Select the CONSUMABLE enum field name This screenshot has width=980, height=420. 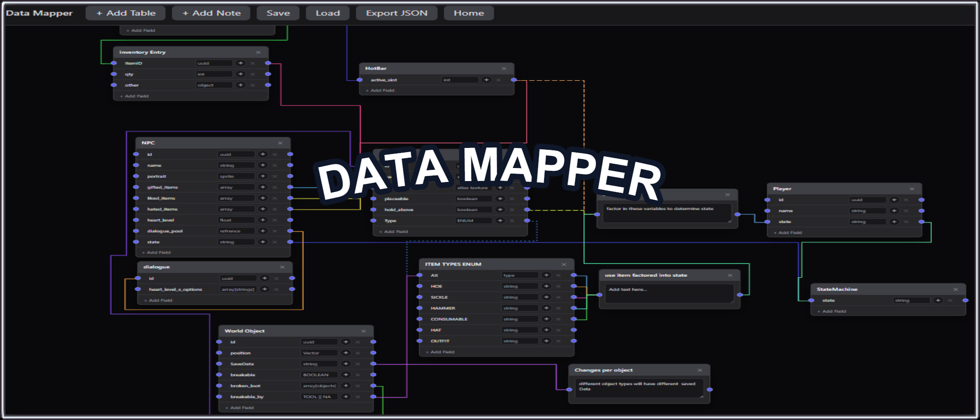449,319
